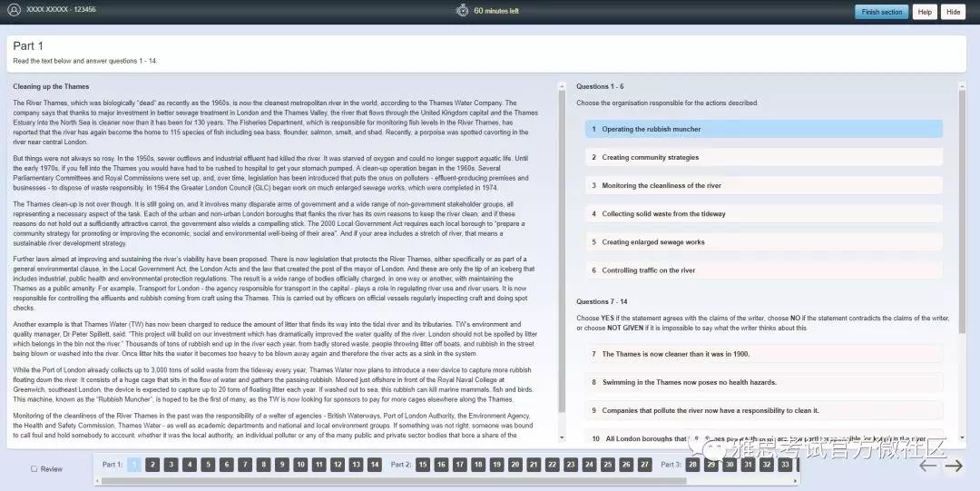Select question 6 Controlling traffic on river
Screen dimensions: 980x491
coord(764,270)
